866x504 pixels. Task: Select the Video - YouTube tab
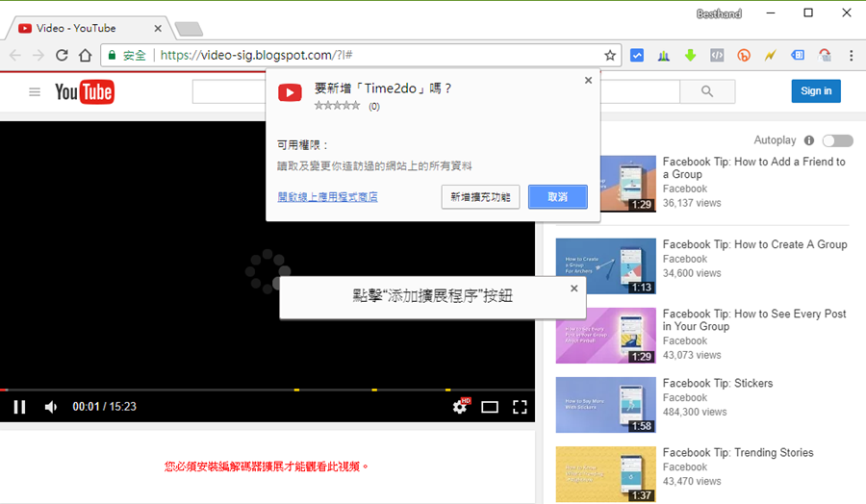click(x=87, y=28)
